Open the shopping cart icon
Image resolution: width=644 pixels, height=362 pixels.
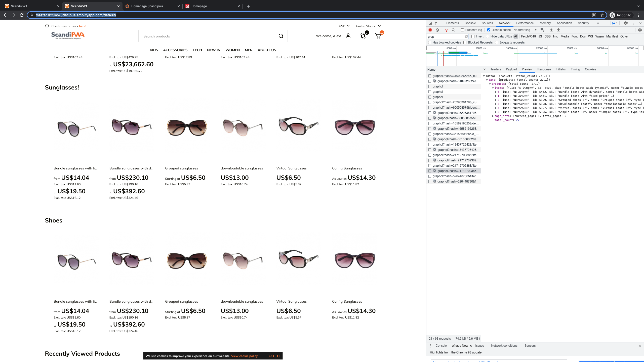(x=378, y=36)
